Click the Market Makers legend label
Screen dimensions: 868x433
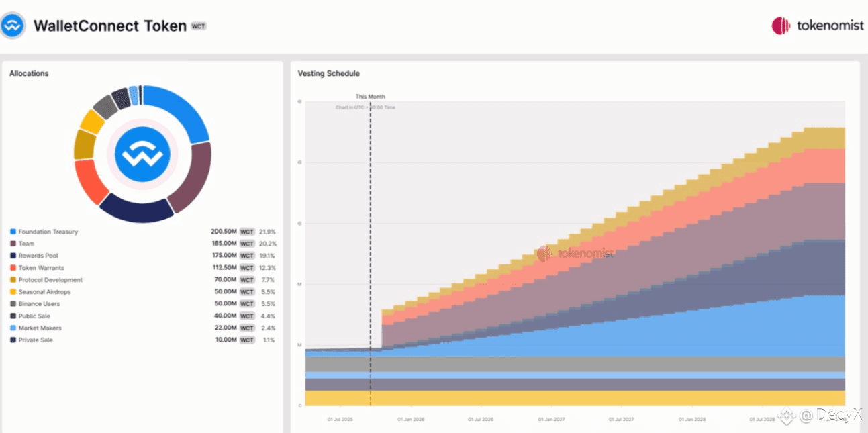point(40,328)
